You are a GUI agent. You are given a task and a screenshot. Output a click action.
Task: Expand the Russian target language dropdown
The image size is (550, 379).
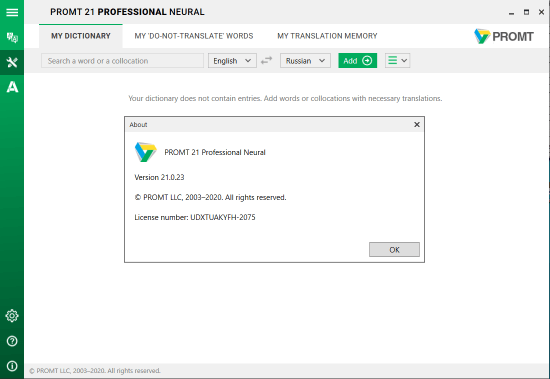(x=305, y=61)
